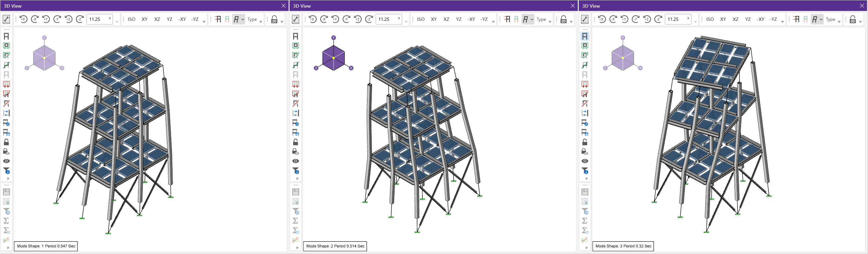Click the filter icon in the middle view sidebar
This screenshot has width=868, height=254.
[x=296, y=171]
